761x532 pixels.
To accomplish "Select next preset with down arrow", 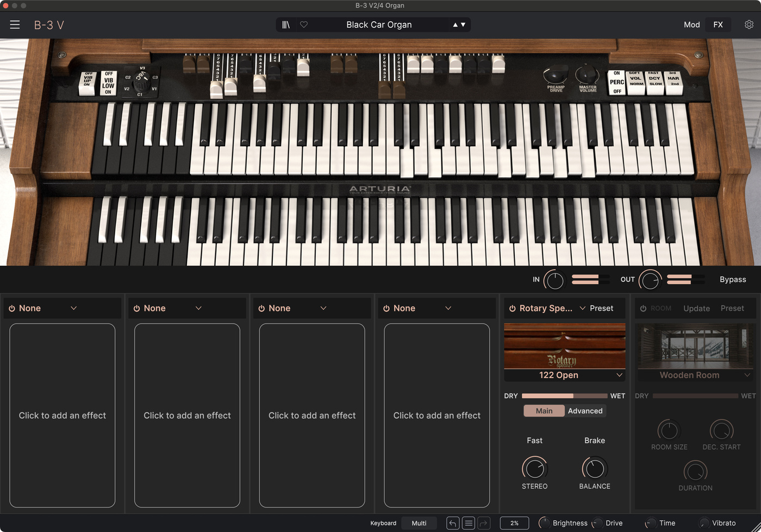I will tap(463, 24).
